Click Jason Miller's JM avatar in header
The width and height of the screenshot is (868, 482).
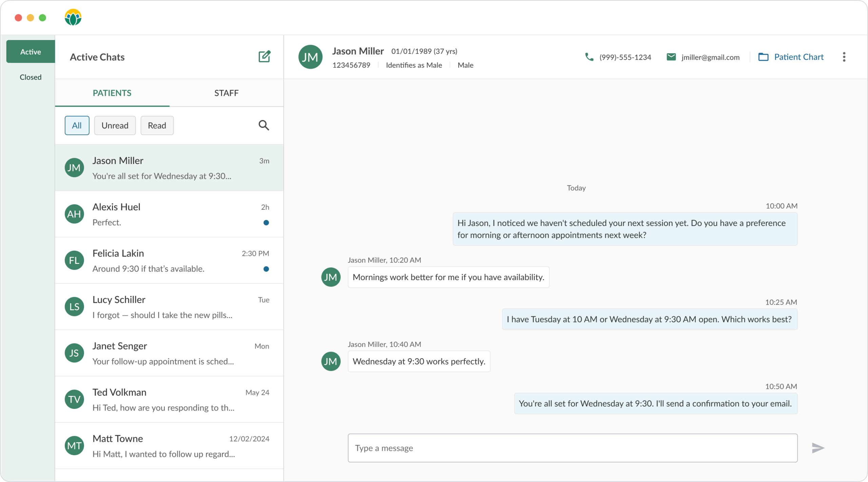click(x=310, y=57)
